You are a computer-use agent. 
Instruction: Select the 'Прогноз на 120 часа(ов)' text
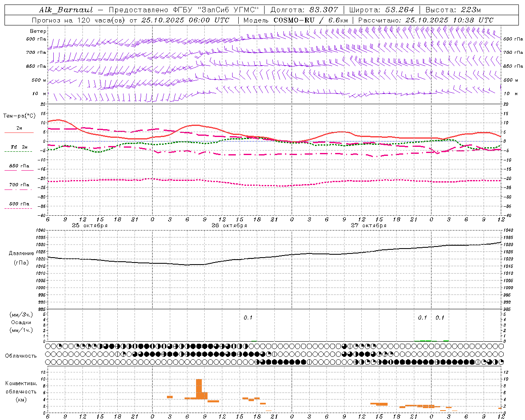(79, 20)
